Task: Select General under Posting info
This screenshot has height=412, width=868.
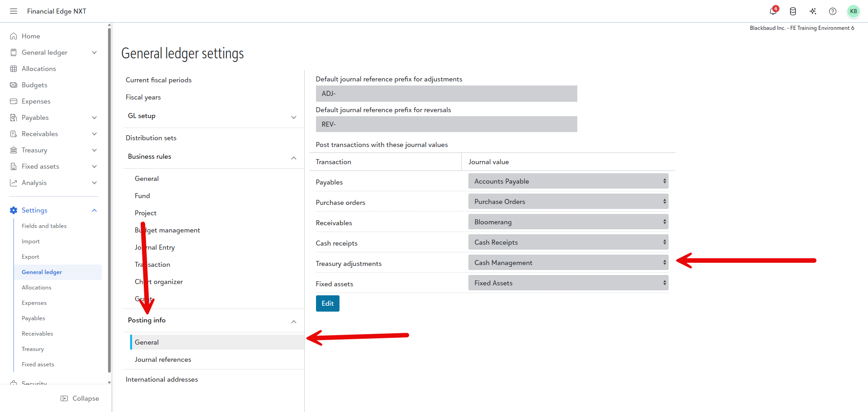Action: pos(217,342)
